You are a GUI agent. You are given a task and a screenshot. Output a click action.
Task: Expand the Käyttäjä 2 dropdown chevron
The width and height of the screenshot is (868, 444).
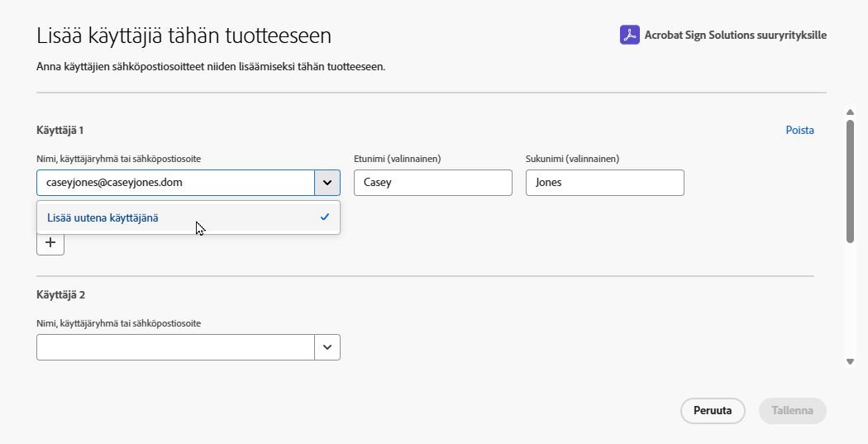327,347
